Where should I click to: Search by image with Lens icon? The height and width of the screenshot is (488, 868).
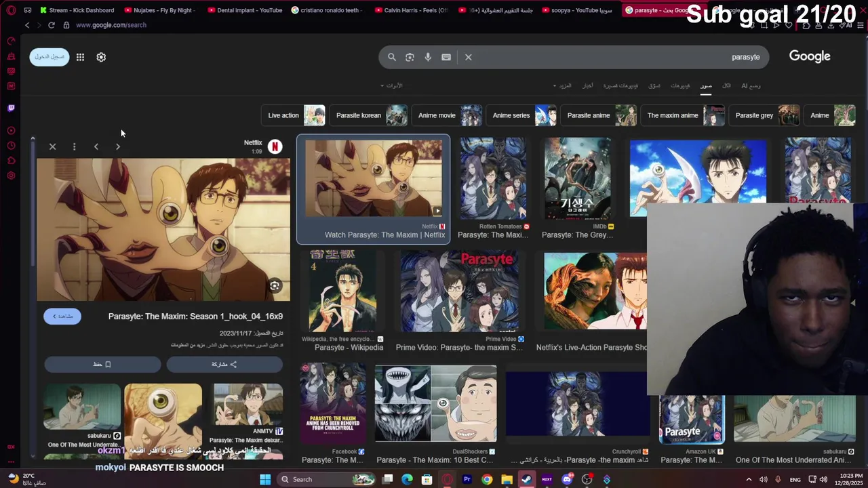click(410, 57)
